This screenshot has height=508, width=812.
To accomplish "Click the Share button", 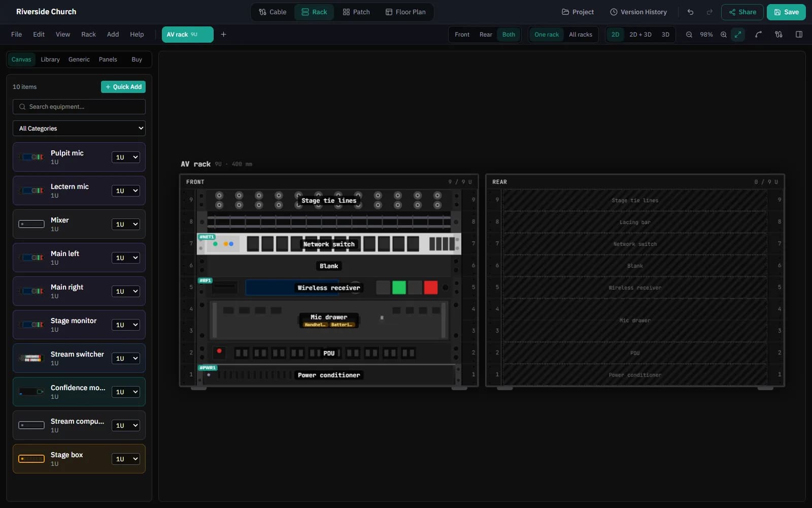I will coord(742,12).
